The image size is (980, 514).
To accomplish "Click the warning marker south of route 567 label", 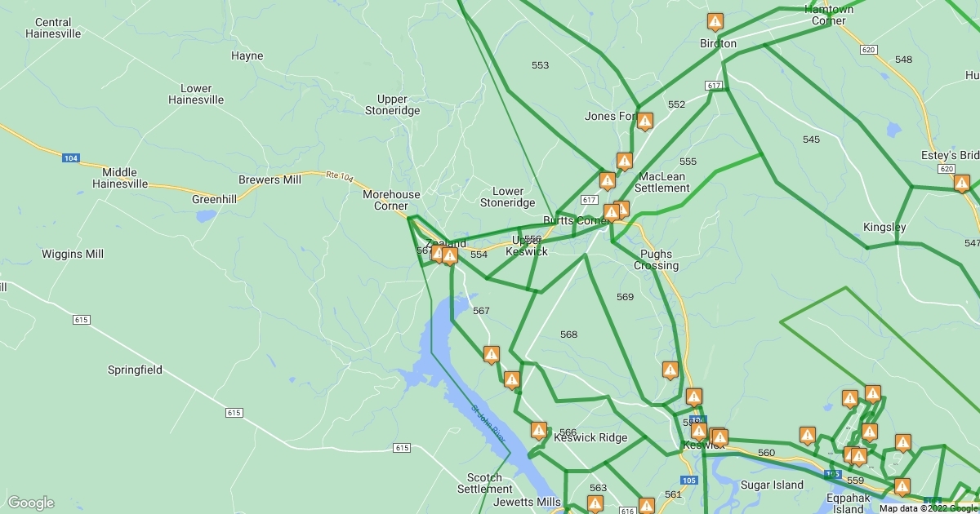I will 492,355.
